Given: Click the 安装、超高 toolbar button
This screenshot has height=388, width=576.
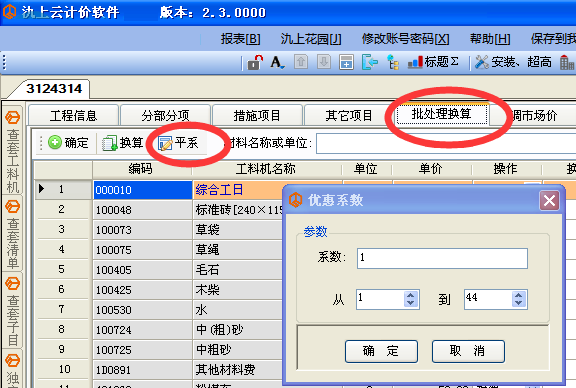Looking at the screenshot, I should coord(513,62).
